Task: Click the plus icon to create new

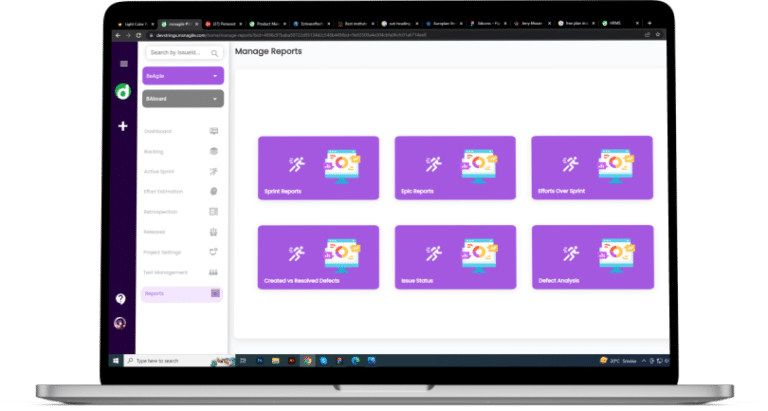Action: [x=123, y=126]
